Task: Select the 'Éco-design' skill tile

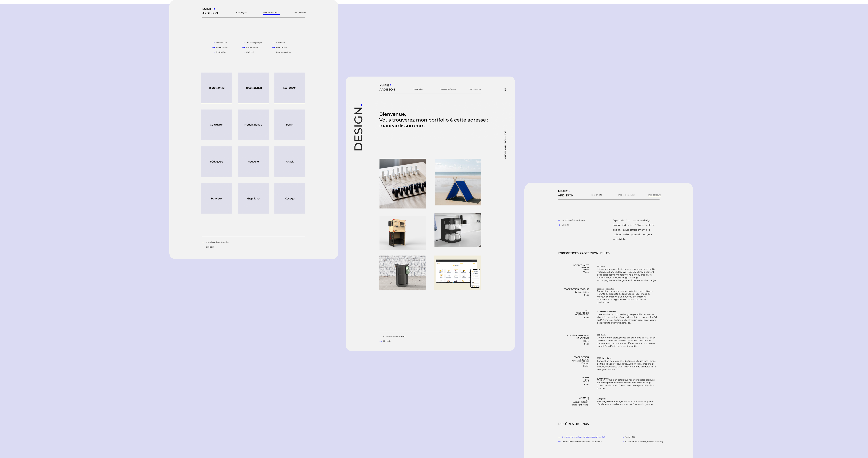Action: pyautogui.click(x=290, y=88)
